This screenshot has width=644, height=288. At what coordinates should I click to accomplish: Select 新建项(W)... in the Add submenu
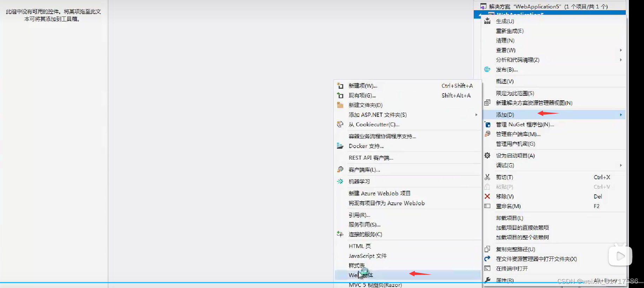(x=363, y=86)
